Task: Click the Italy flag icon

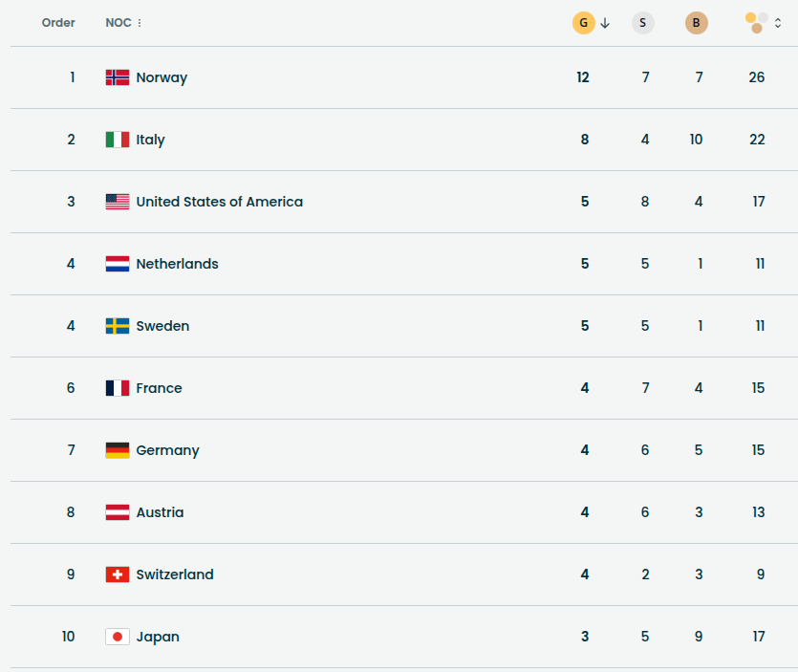Action: (117, 140)
